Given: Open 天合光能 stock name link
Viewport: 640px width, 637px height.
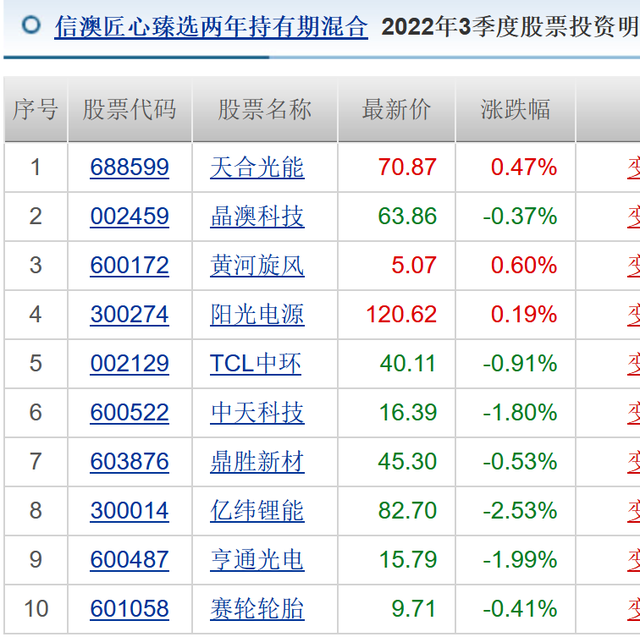Looking at the screenshot, I should [257, 167].
